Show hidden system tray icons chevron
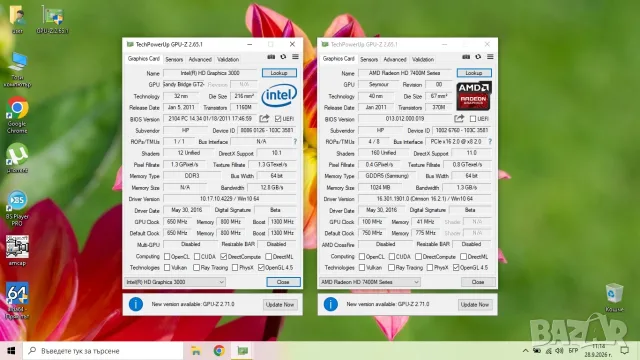Image resolution: width=640 pixels, height=360 pixels. pos(525,351)
